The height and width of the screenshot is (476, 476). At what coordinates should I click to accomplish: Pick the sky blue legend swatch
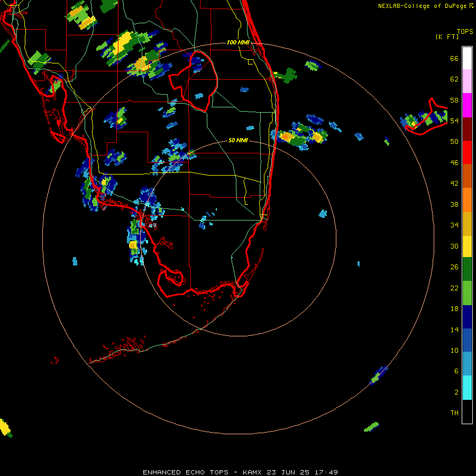[467, 364]
